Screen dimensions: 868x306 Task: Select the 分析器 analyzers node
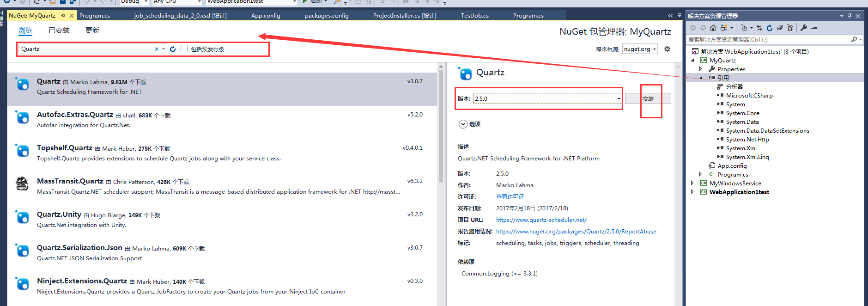[734, 86]
